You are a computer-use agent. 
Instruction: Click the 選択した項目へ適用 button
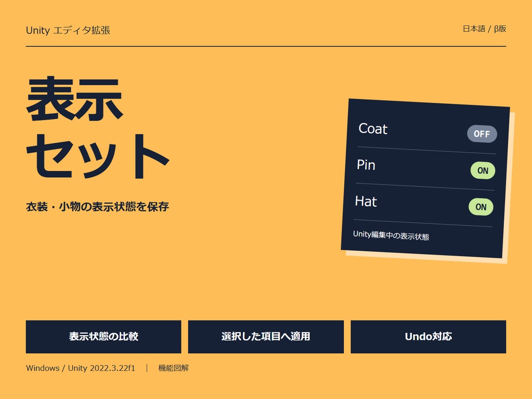[265, 337]
